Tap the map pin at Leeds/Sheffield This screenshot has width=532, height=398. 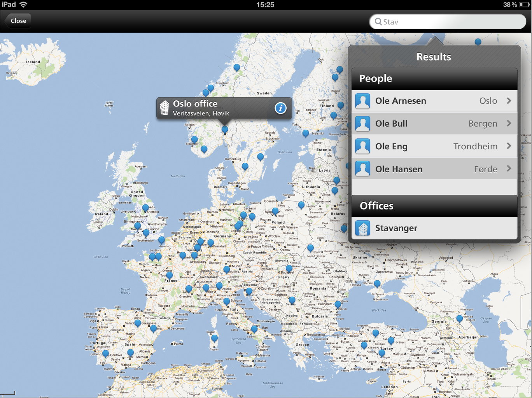(145, 208)
